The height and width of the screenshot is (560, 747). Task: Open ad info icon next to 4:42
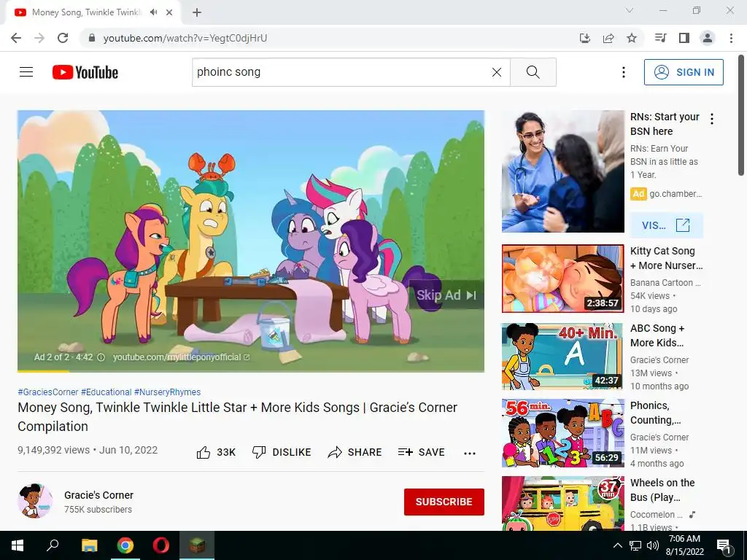coord(101,357)
